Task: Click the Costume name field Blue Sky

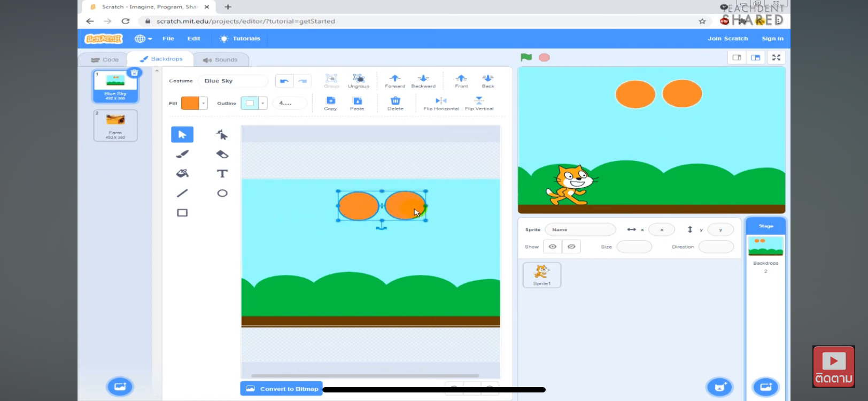Action: (x=233, y=81)
